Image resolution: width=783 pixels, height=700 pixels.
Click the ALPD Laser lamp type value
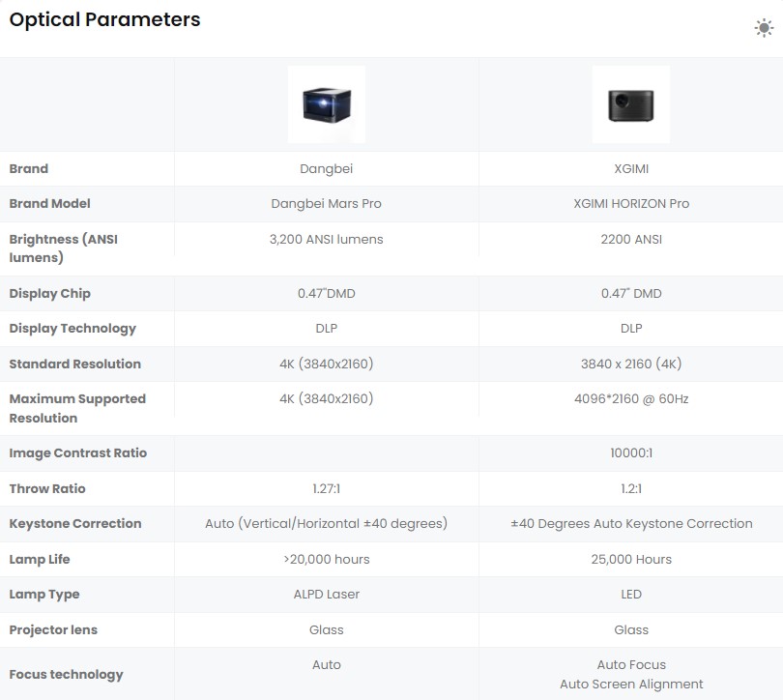point(327,595)
